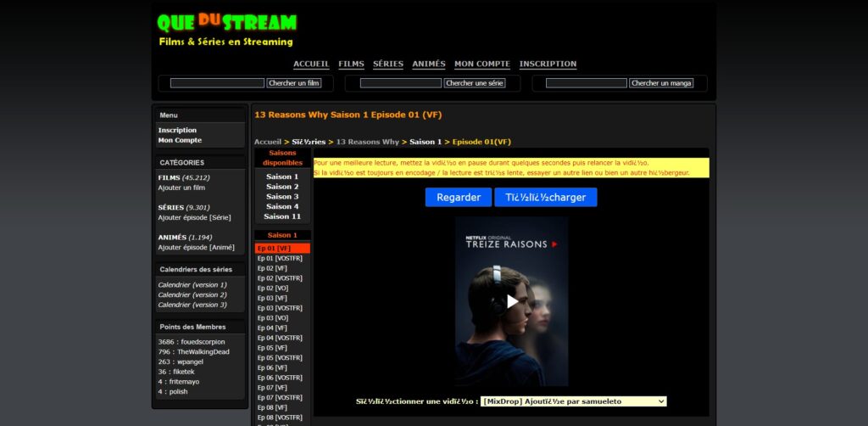This screenshot has width=868, height=426.
Task: Go to INSCRIPTION in the top navigation
Action: click(548, 64)
